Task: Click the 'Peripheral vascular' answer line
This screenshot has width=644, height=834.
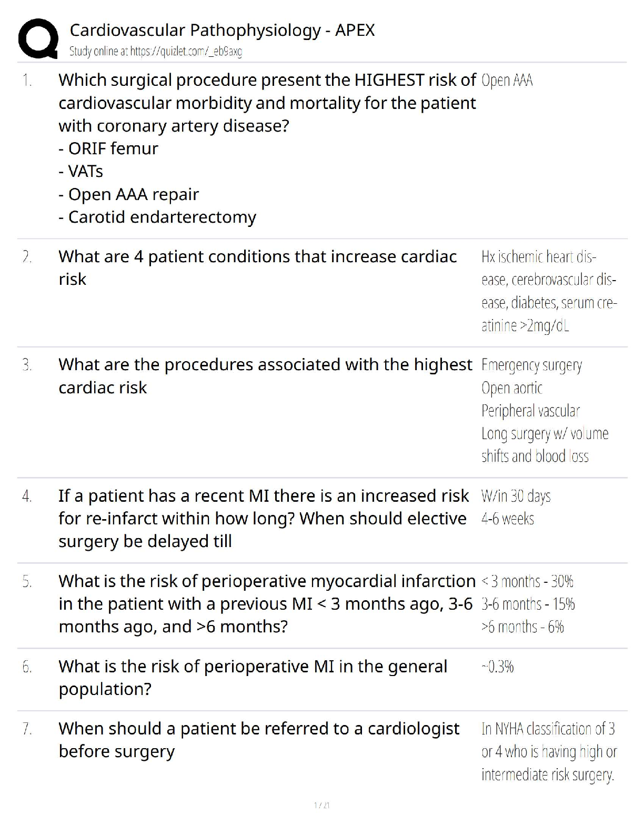Action: [530, 411]
